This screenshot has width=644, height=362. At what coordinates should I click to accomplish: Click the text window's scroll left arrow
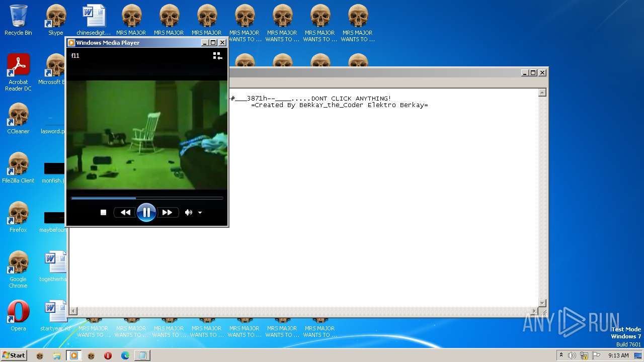pyautogui.click(x=73, y=311)
